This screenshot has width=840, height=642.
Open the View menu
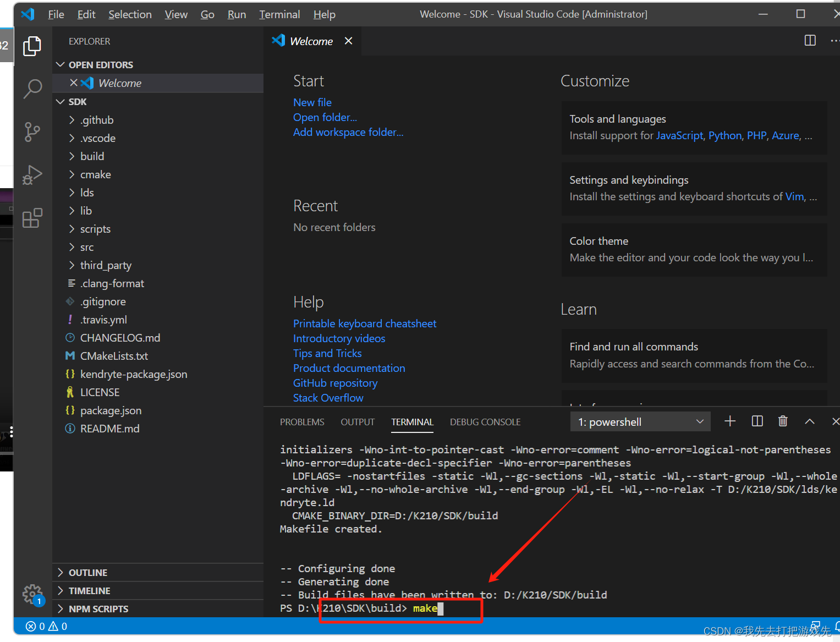tap(176, 14)
